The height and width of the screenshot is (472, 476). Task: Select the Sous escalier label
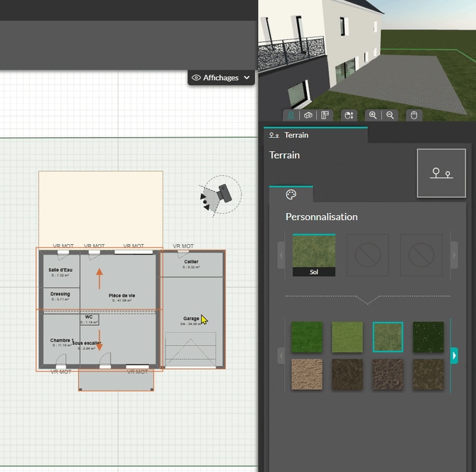(87, 343)
